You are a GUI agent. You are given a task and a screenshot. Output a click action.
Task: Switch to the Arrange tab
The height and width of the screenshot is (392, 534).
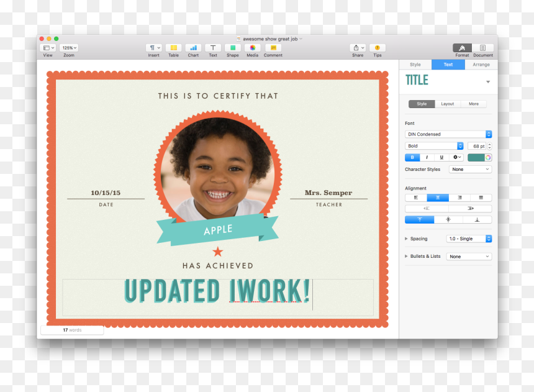(481, 65)
